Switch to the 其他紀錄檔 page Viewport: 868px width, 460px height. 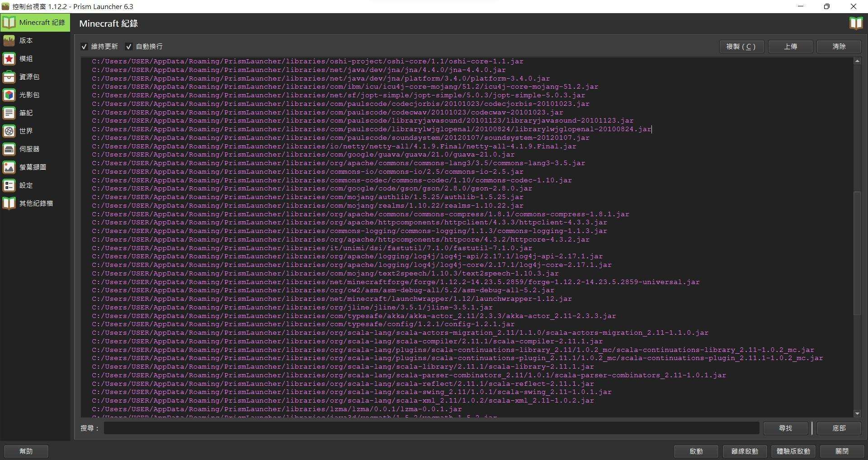(35, 203)
